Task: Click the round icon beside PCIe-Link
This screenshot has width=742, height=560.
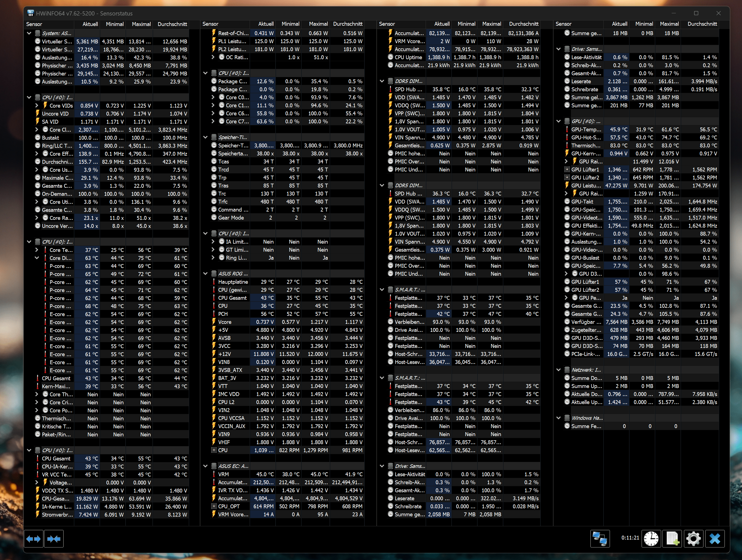Action: click(567, 354)
